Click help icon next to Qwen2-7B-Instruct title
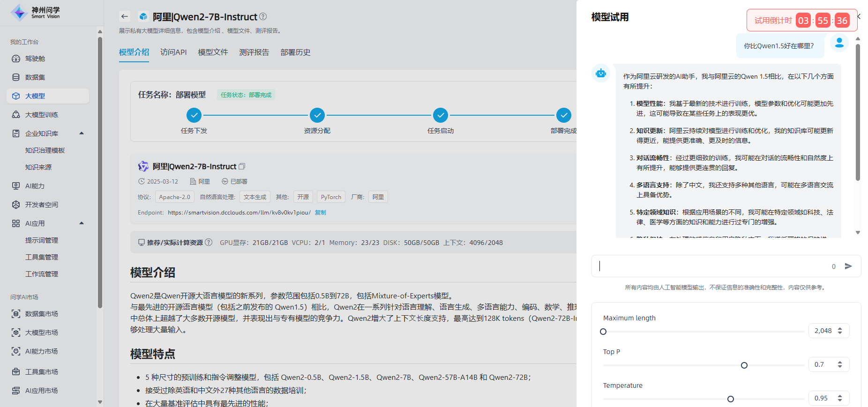868x407 pixels. [x=263, y=16]
